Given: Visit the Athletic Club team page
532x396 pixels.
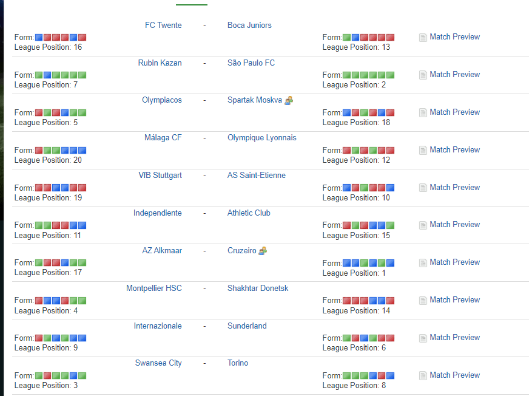Looking at the screenshot, I should (249, 213).
